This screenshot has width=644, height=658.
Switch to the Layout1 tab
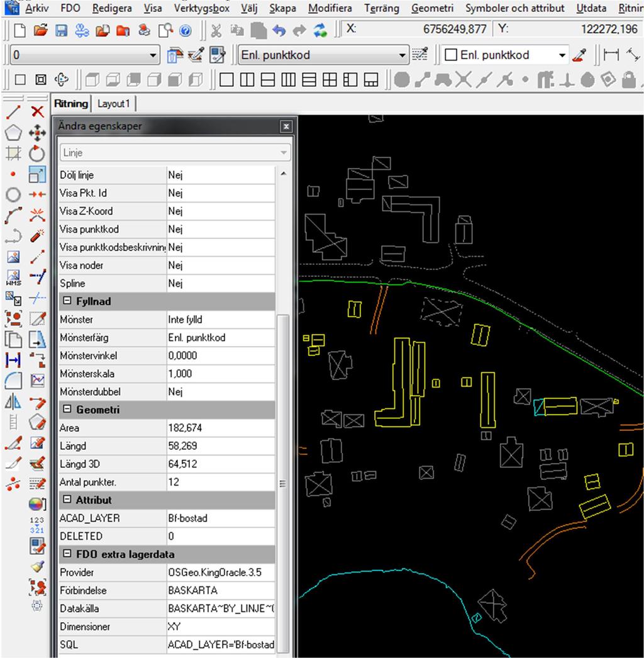(114, 104)
